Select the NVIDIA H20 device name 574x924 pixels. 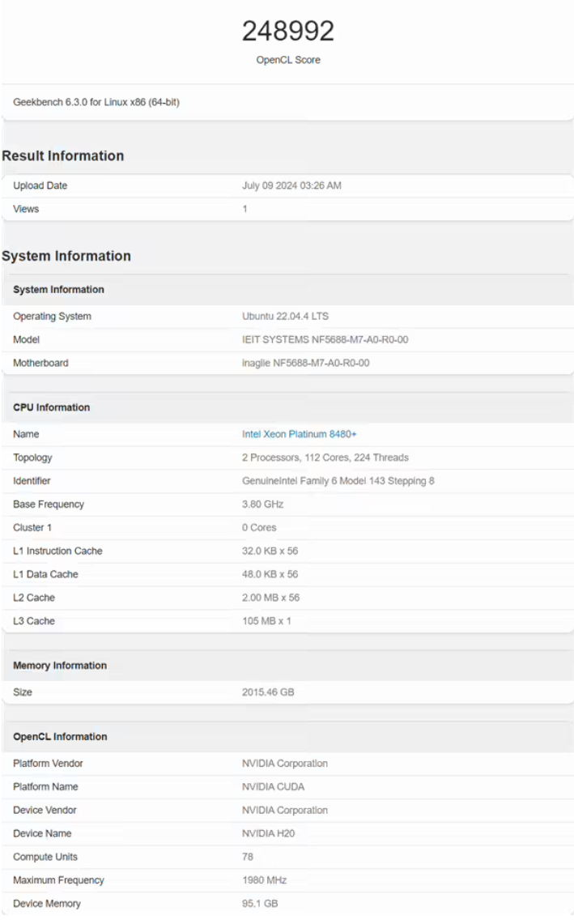[x=268, y=833]
